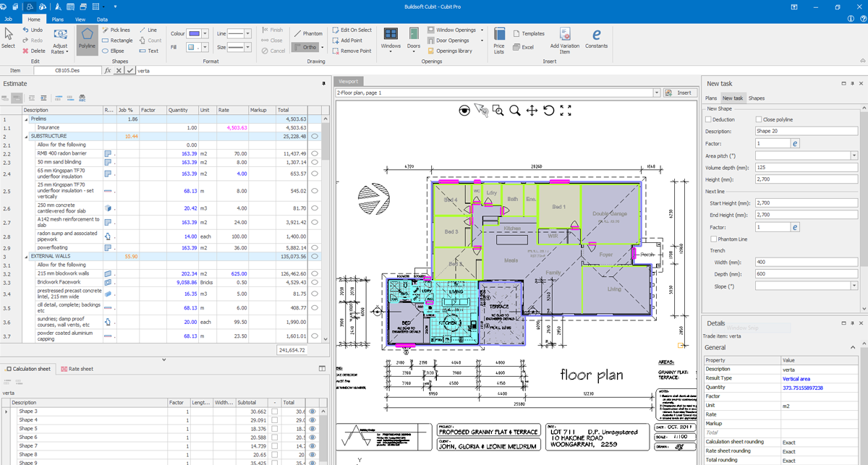Collapse the SUBSTRUCTURE estimate group
The image size is (868, 465).
[x=27, y=136]
